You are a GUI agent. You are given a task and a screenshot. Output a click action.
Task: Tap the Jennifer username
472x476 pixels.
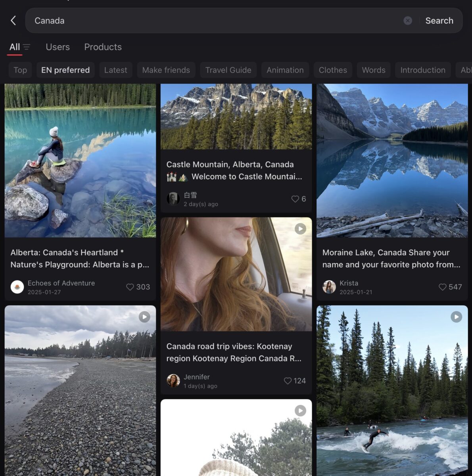click(197, 377)
